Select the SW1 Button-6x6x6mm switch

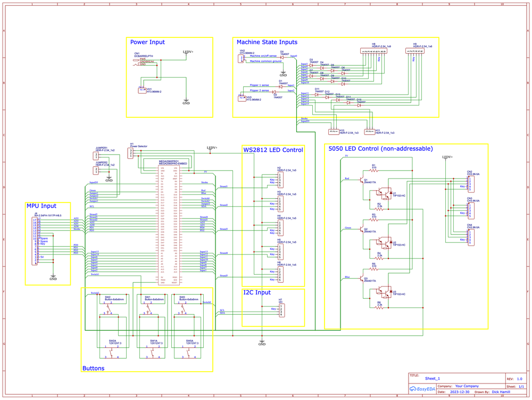click(148, 308)
